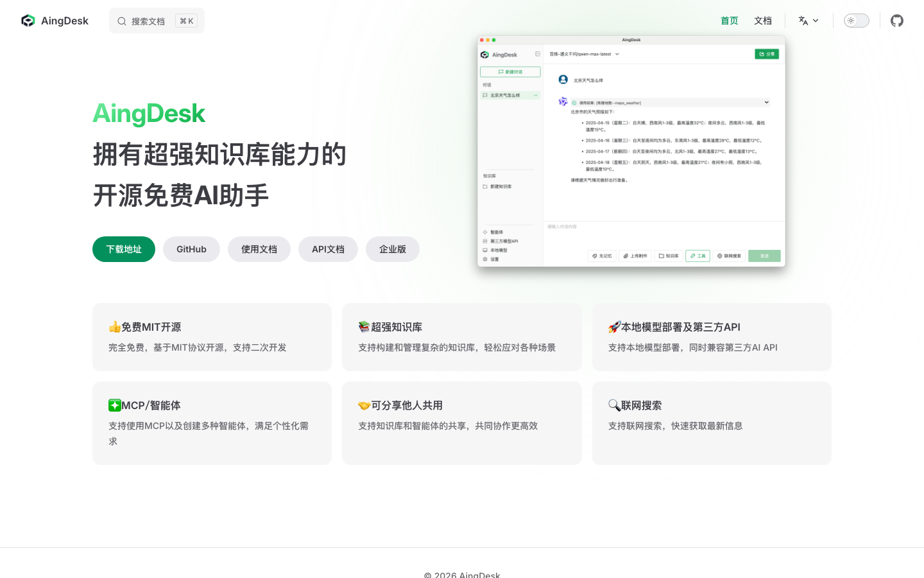924x578 pixels.
Task: Click the 联网搜索 card title
Action: [x=642, y=405]
